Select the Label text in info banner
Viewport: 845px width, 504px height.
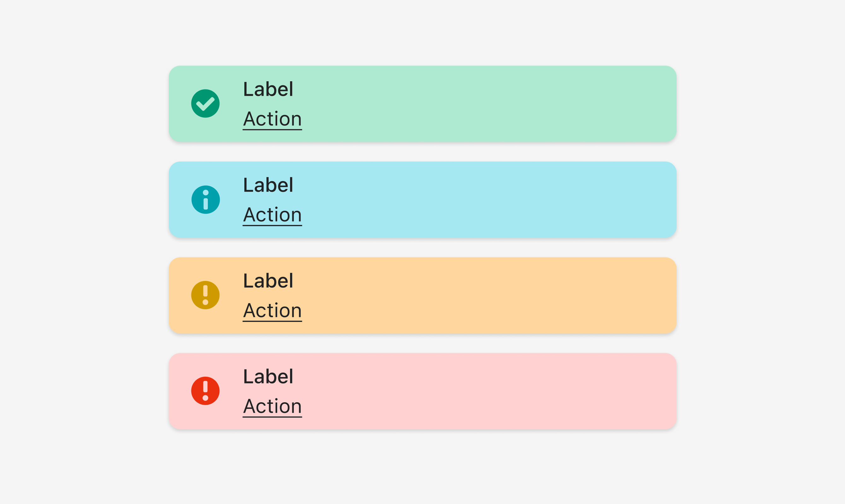coord(268,185)
